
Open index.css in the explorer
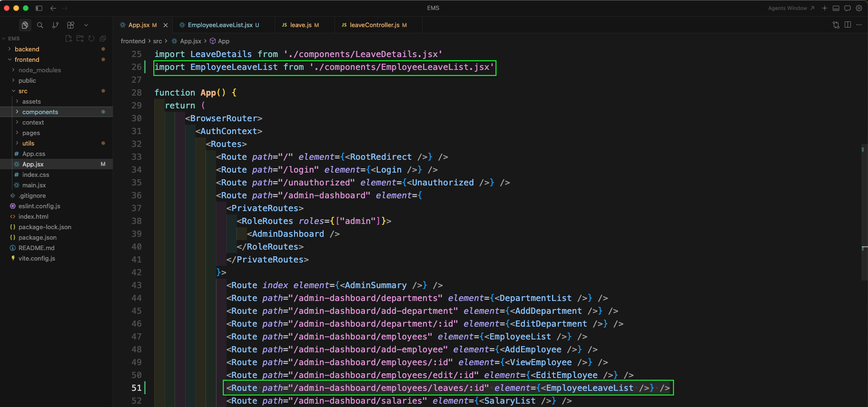pos(56,174)
